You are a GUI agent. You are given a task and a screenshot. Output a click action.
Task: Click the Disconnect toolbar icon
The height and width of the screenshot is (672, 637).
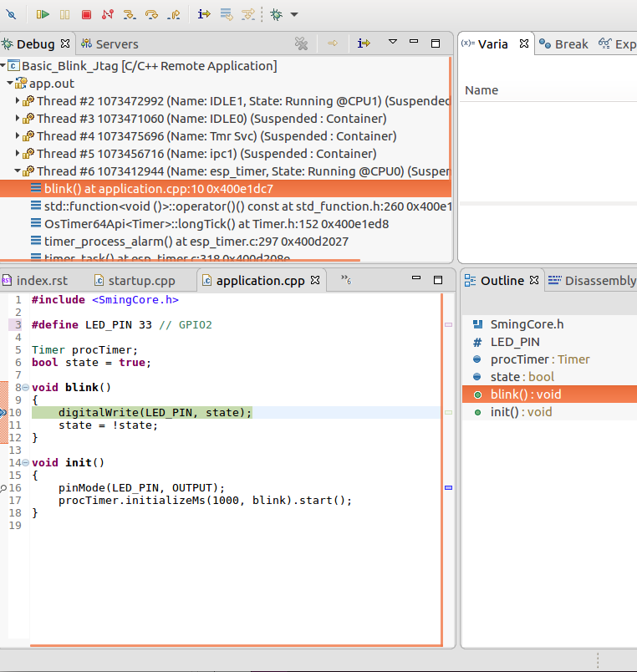[107, 14]
